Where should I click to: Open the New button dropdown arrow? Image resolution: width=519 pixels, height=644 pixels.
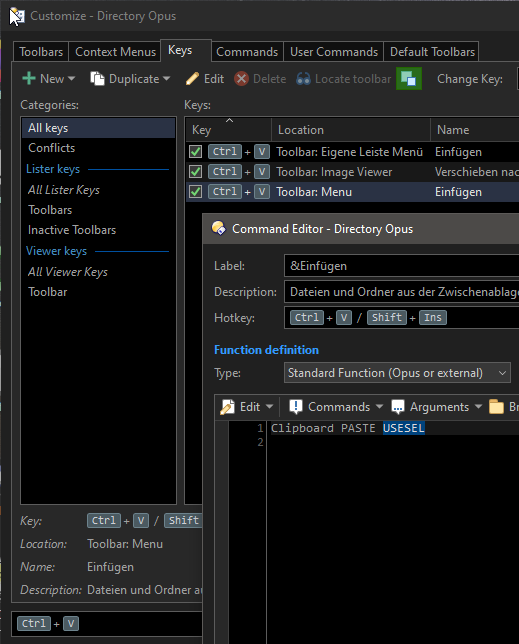71,78
